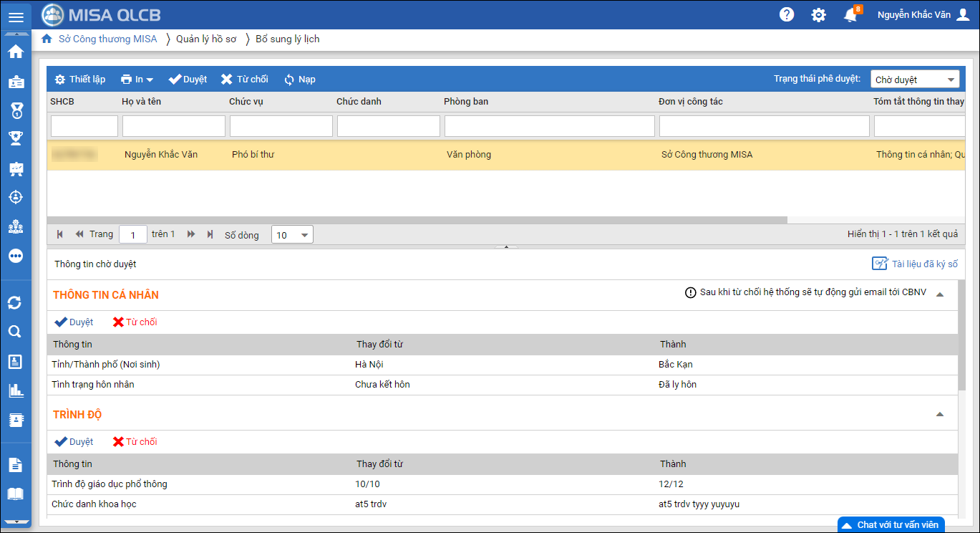Open the settings gear in header
Viewport: 980px width, 533px height.
818,15
